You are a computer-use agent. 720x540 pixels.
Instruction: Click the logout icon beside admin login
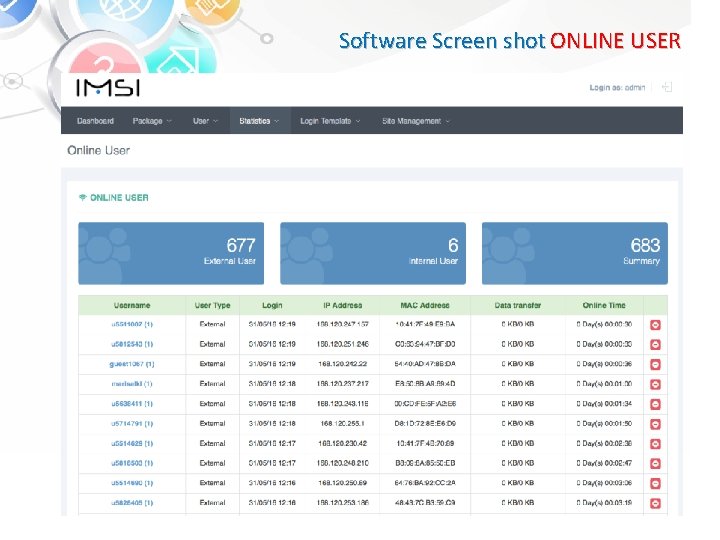(666, 87)
